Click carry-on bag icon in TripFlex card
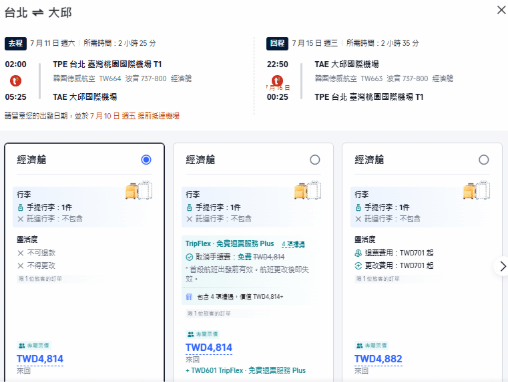Image resolution: width=508 pixels, height=382 pixels. 189,207
